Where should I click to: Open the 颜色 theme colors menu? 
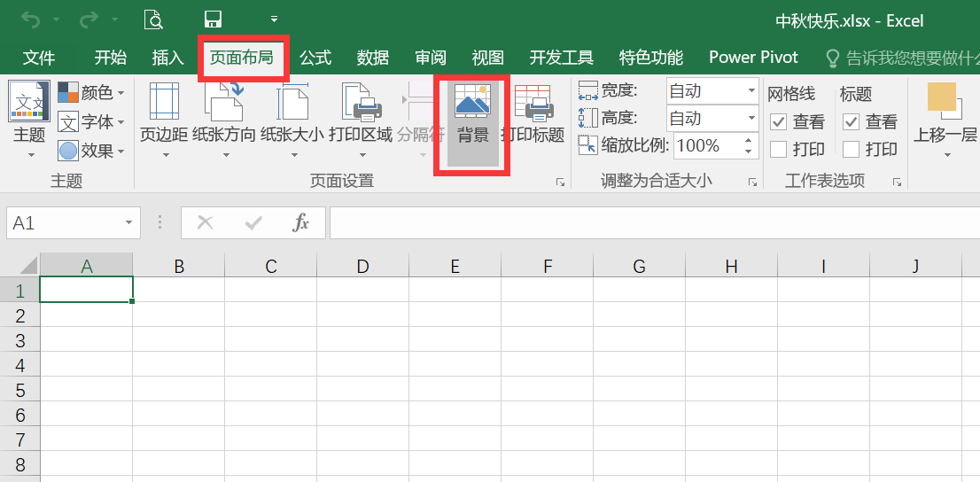click(91, 92)
